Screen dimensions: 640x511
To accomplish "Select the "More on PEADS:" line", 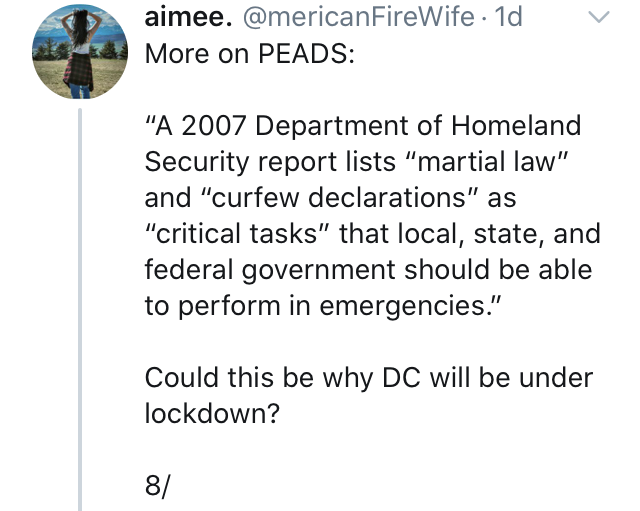I will coord(250,53).
